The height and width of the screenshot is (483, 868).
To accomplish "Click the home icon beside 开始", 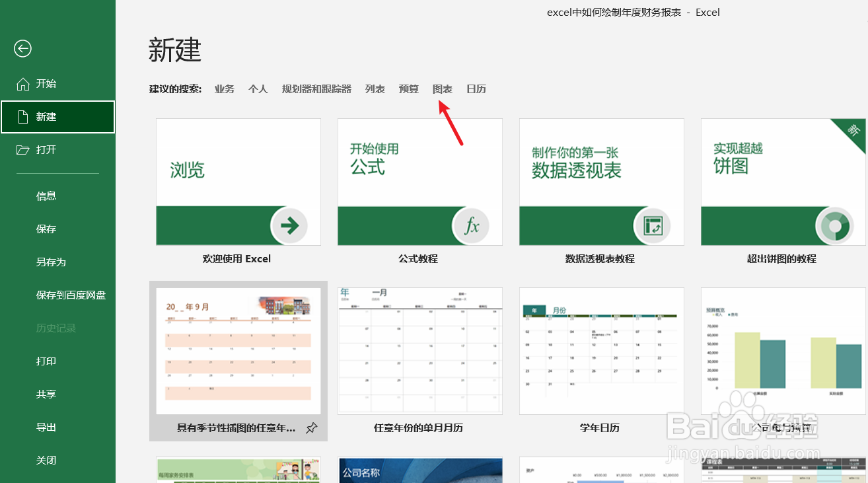I will [x=23, y=84].
